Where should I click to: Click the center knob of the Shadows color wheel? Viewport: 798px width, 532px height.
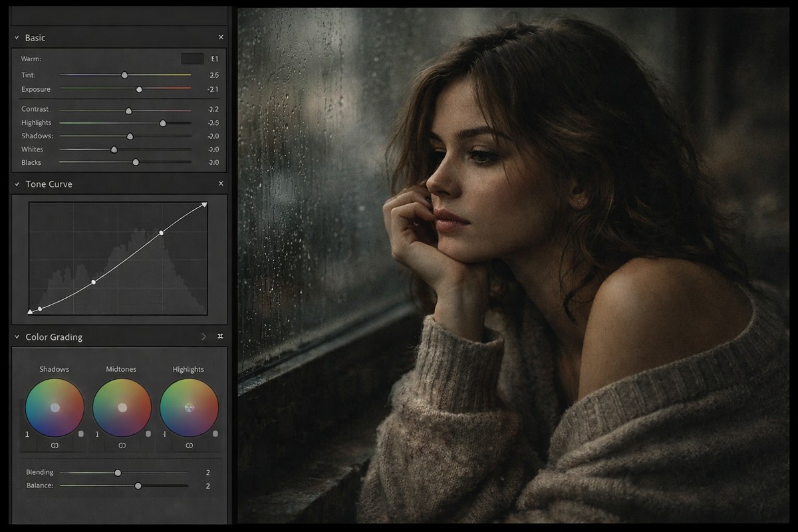tap(54, 406)
